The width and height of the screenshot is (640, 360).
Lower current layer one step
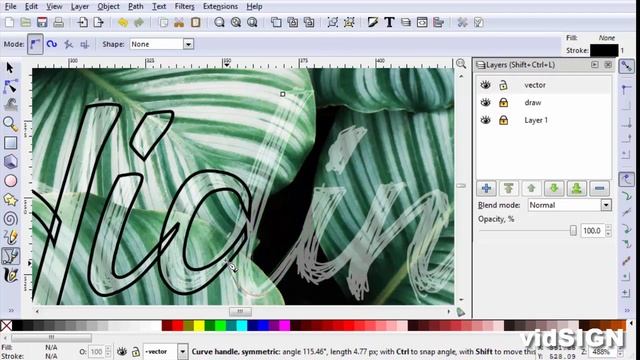pos(554,188)
